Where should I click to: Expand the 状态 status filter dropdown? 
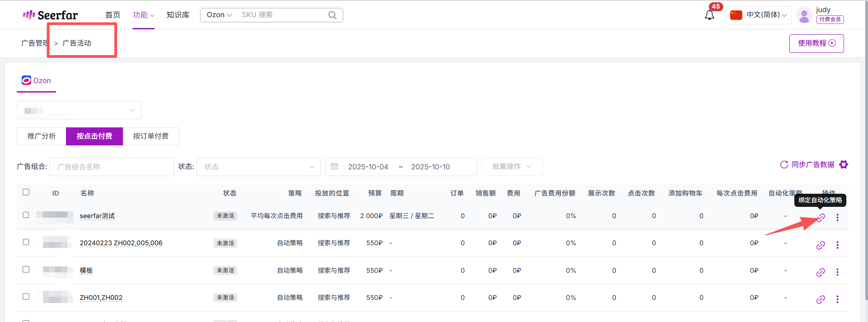coord(258,167)
